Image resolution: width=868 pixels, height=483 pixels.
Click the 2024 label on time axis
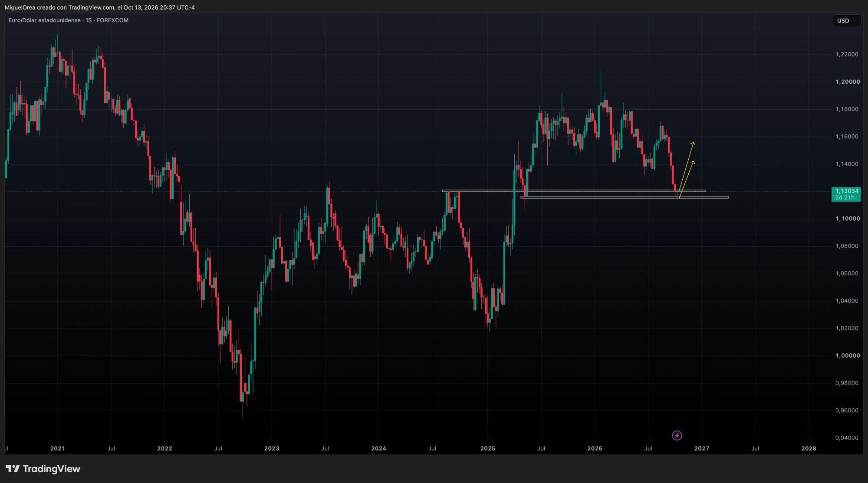click(x=378, y=448)
